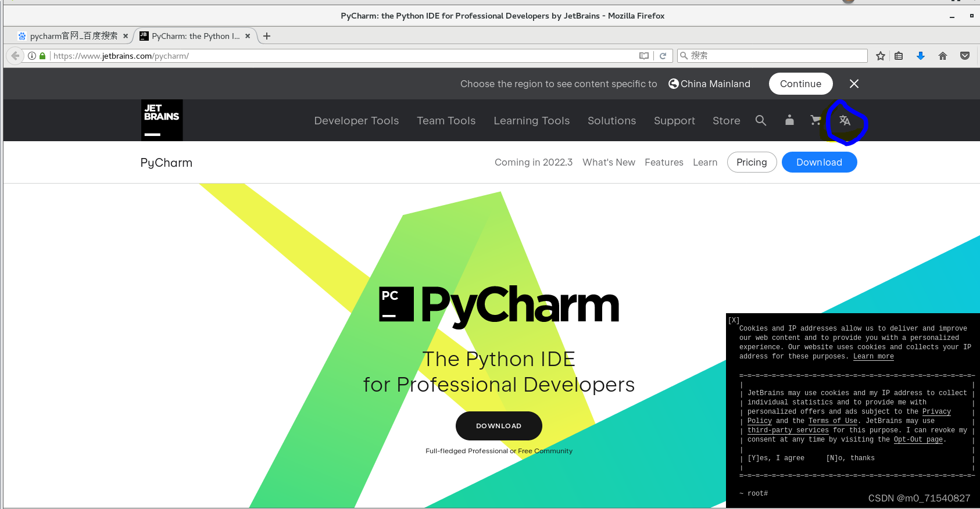Close the cookie consent panel with [X]

(734, 320)
